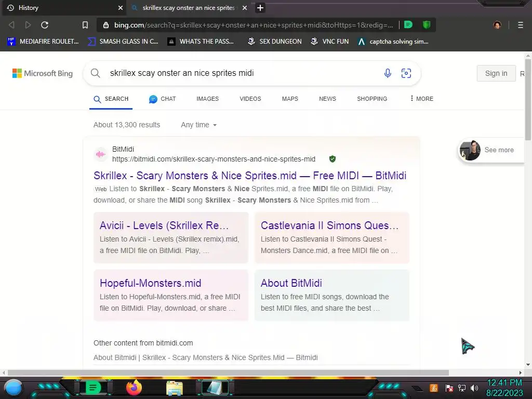The width and height of the screenshot is (532, 399).
Task: Open Firefox from the taskbar
Action: pos(134,388)
